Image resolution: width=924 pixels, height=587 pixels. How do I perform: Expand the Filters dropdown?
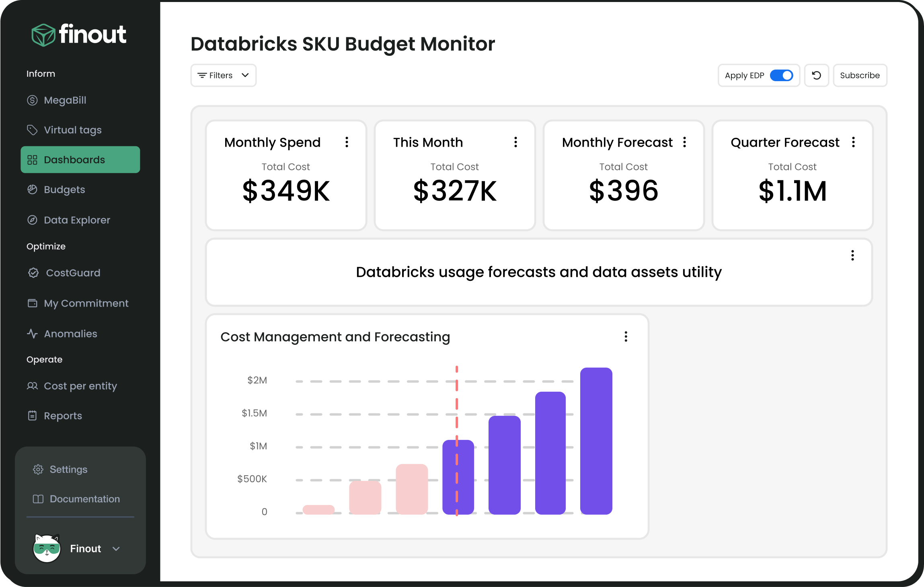(223, 76)
